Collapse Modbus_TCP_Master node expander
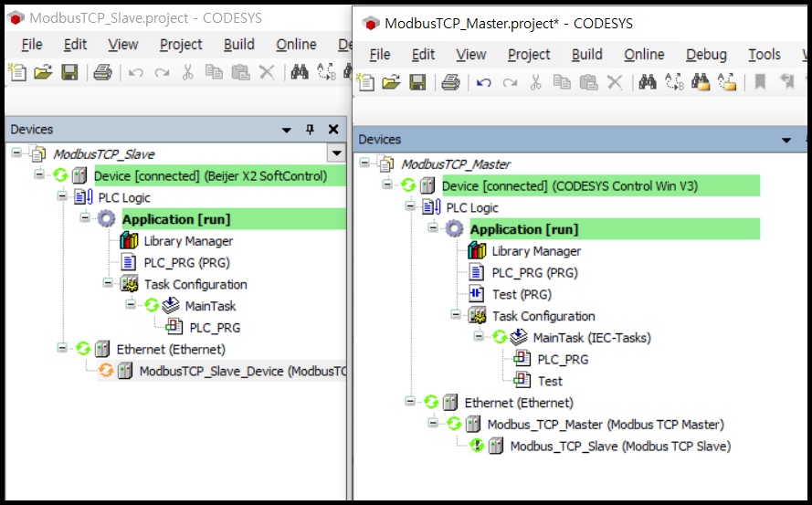Viewport: 812px width, 505px height. [433, 423]
